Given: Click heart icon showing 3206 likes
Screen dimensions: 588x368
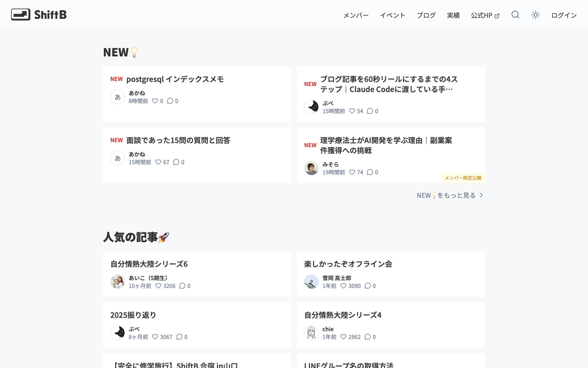Looking at the screenshot, I should 158,286.
